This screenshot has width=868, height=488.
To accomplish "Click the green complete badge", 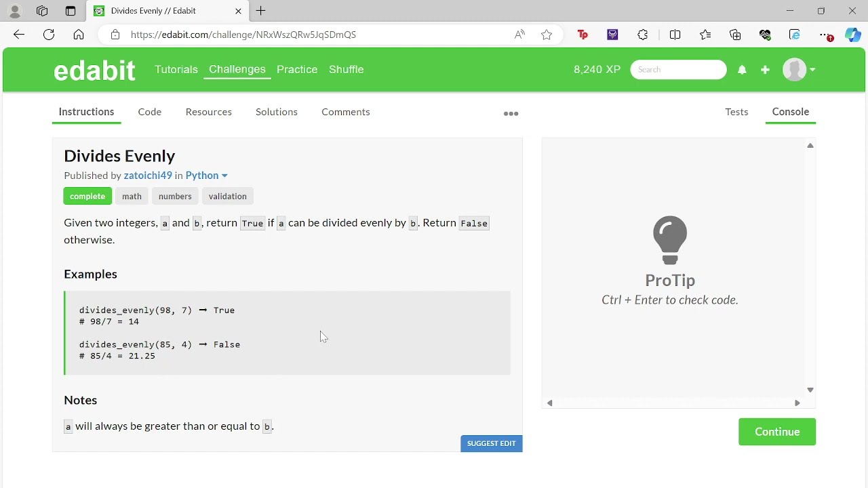I will 87,197.
